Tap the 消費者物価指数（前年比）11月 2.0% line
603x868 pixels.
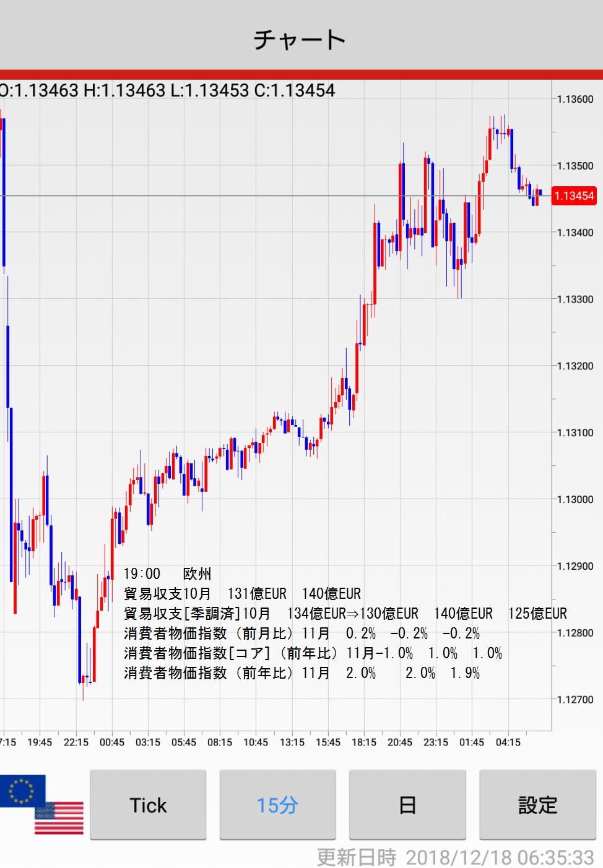(x=301, y=673)
